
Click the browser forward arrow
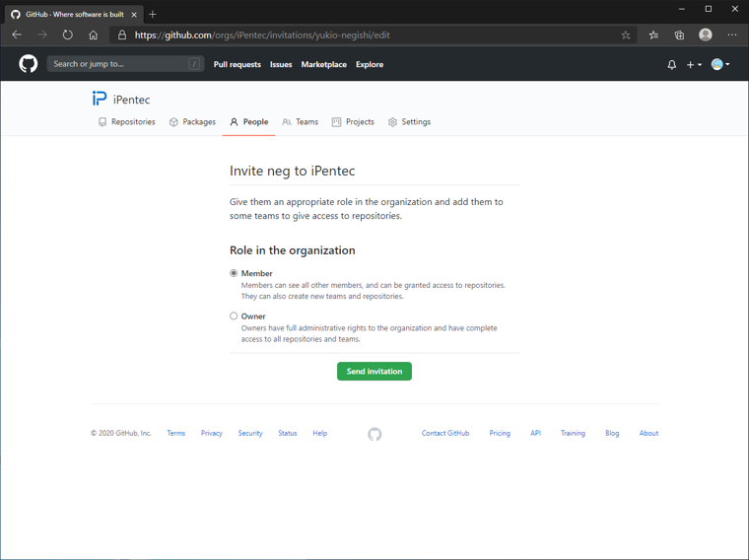click(42, 35)
